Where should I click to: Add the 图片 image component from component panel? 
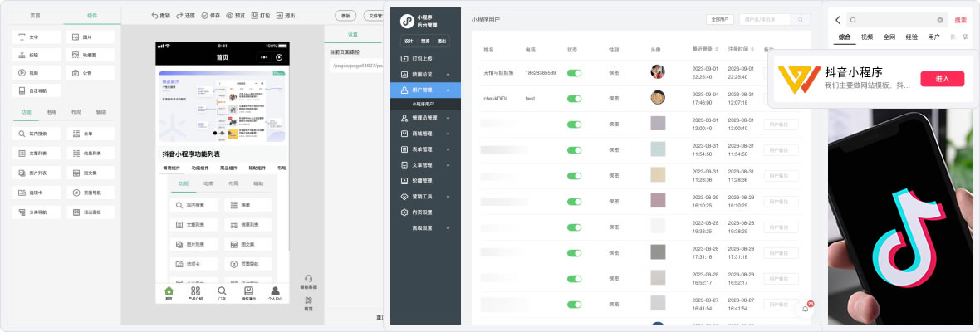[91, 37]
